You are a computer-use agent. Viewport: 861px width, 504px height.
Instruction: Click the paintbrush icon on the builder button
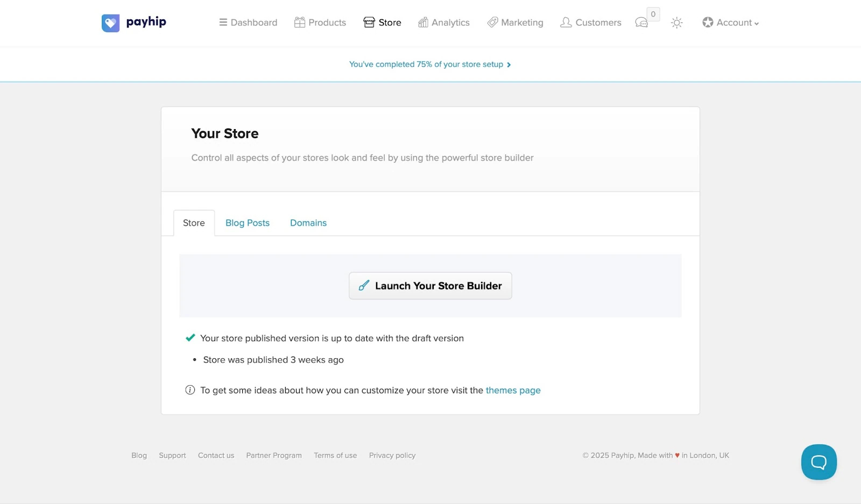[x=364, y=286]
